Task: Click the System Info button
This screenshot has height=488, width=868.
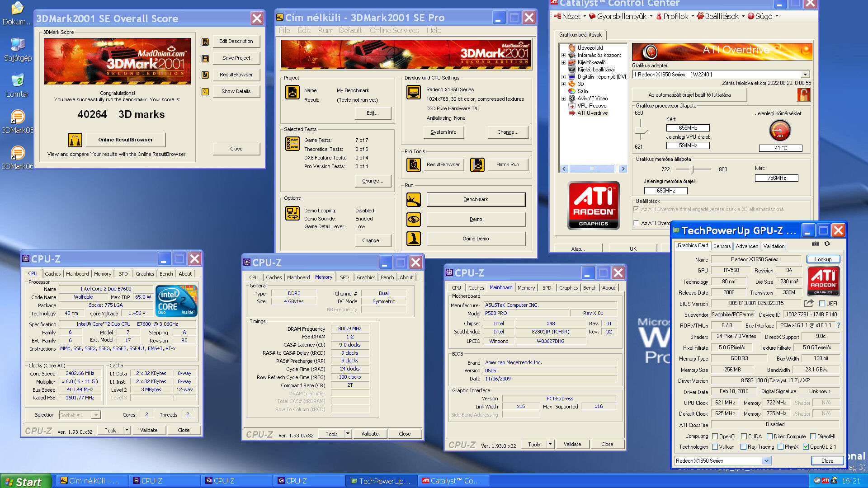Action: (443, 132)
